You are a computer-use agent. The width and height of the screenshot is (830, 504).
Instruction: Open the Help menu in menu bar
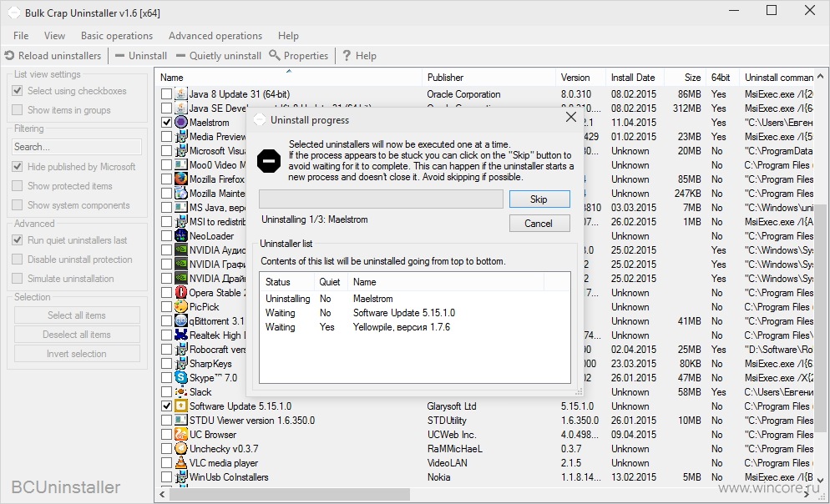point(288,35)
